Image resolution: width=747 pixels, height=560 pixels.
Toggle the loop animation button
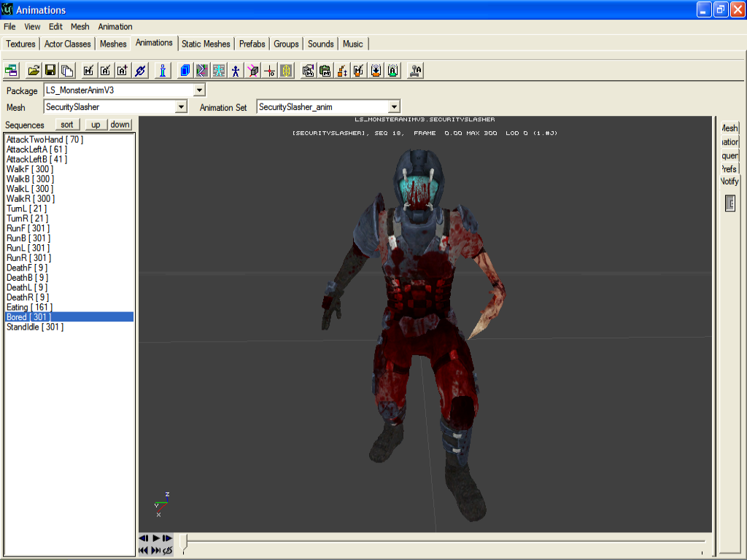[168, 551]
